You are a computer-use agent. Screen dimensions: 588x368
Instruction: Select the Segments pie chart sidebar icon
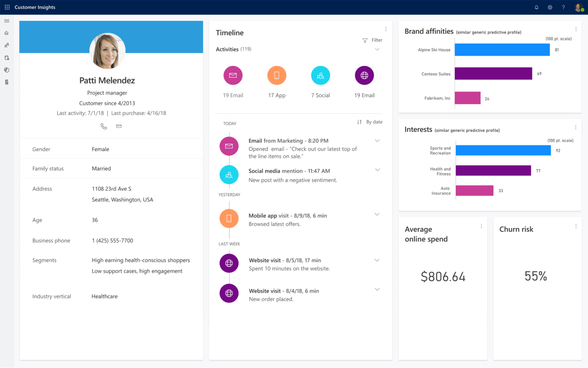(6, 70)
